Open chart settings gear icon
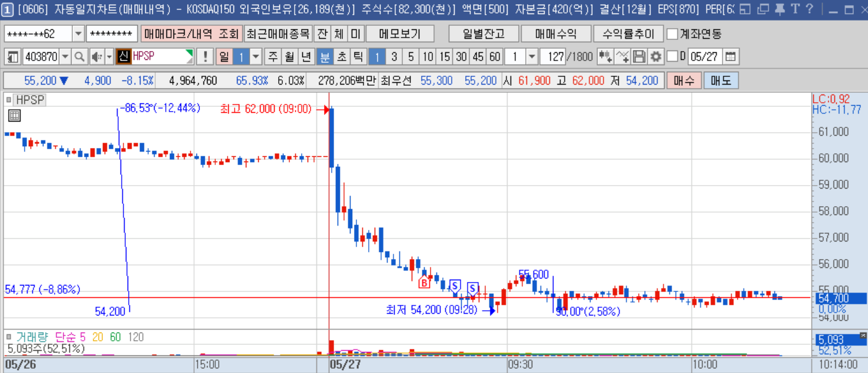868x373 pixels. pos(656,57)
